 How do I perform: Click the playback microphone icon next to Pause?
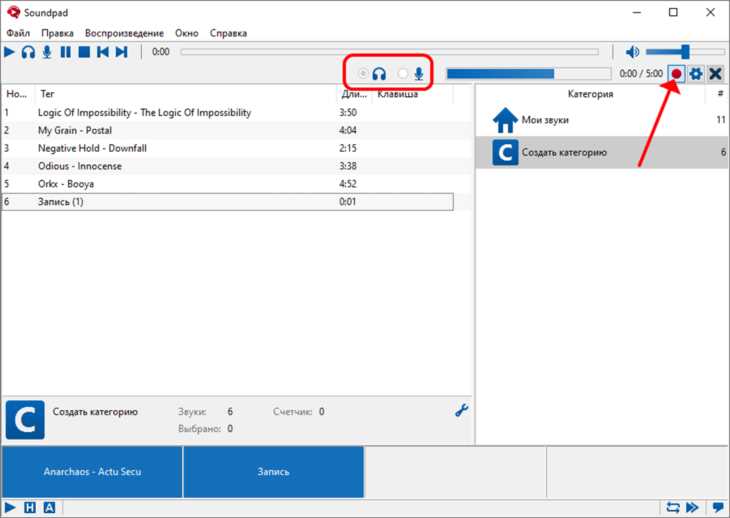point(47,52)
